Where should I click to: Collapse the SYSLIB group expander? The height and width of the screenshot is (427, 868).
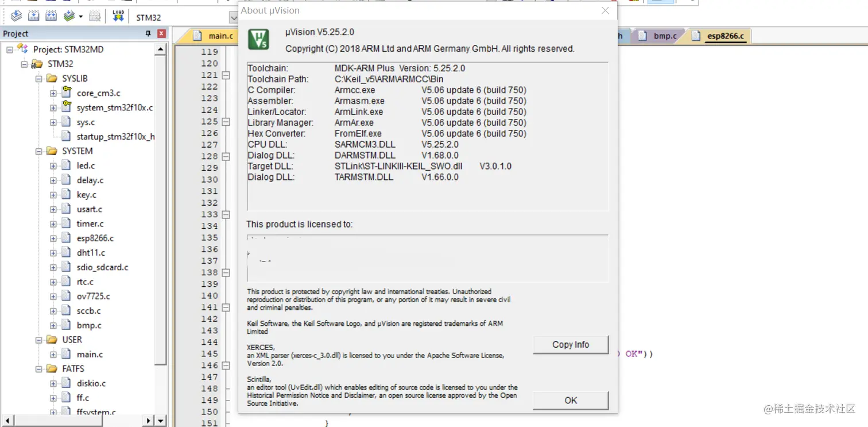38,78
